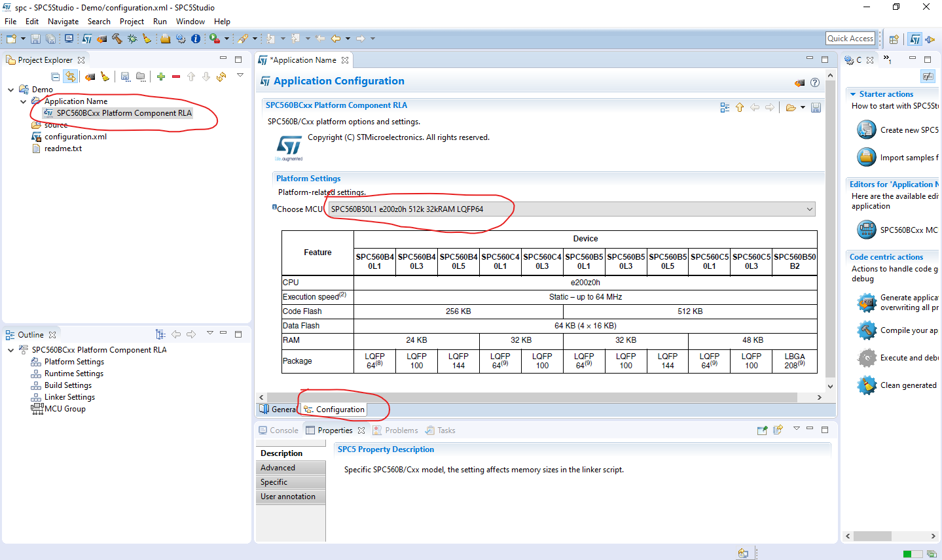The width and height of the screenshot is (942, 560).
Task: Click the build hammer icon in main toolbar
Action: point(117,39)
